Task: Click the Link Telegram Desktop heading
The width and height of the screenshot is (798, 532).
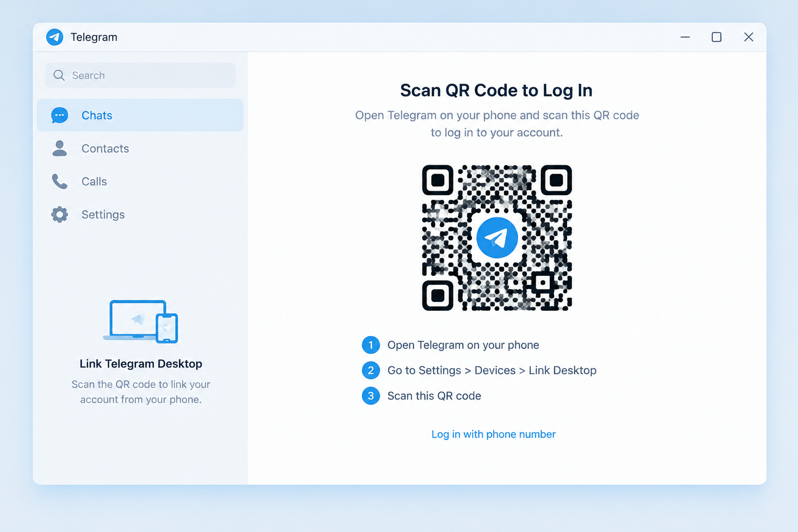Action: [x=141, y=364]
